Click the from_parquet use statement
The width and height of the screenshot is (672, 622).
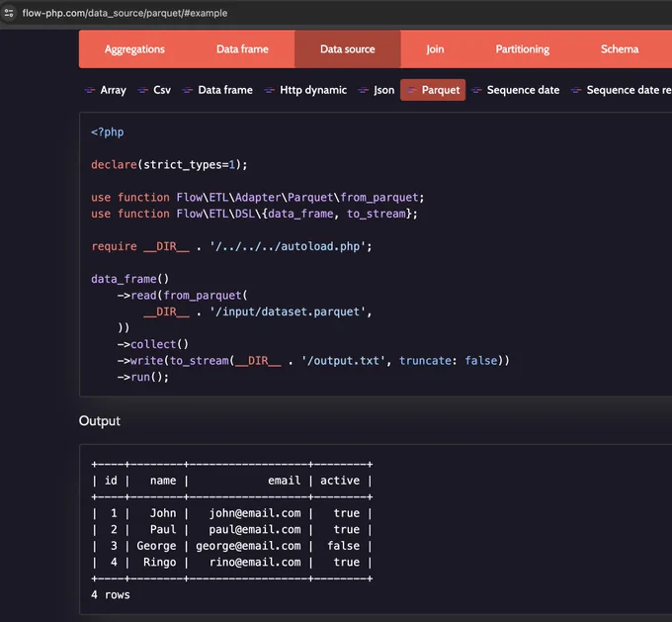coord(258,198)
